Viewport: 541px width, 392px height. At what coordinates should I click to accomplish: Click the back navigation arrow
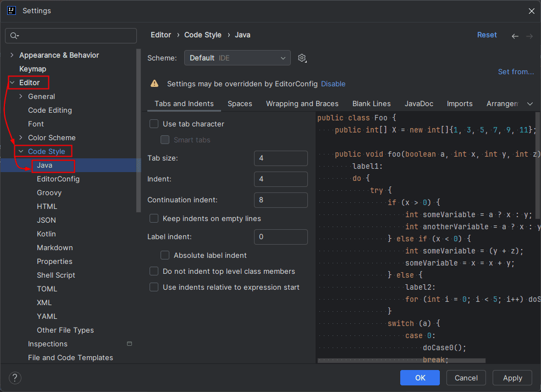pos(515,36)
